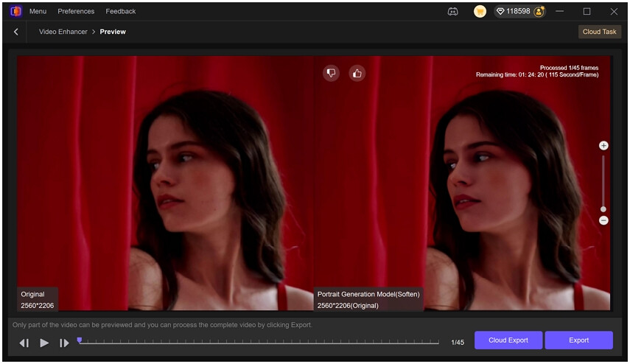Click the Remaining time status text
The height and width of the screenshot is (364, 630).
[537, 74]
